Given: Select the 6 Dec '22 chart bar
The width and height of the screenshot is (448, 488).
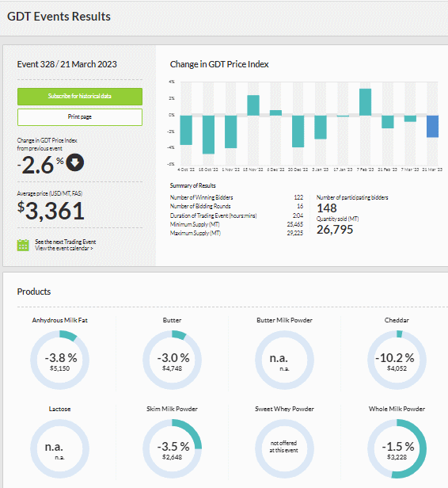Looking at the screenshot, I should tap(275, 112).
